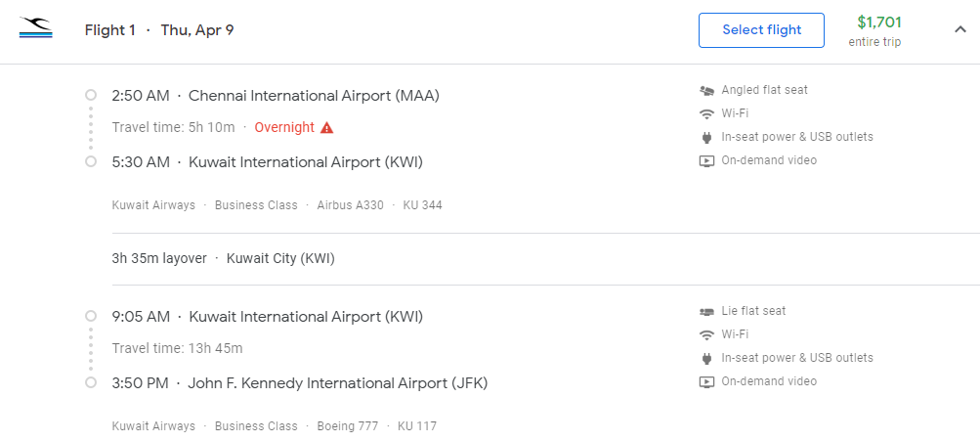Click the red overnight warning triangle icon
Screen dimensions: 980x442
(x=327, y=127)
